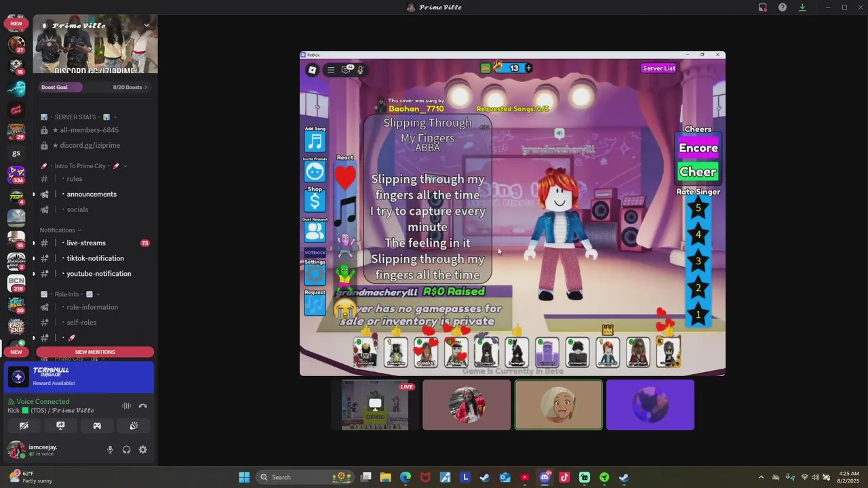Disconnect from voice with the phone icon
Viewport: 868px width, 488px height.
[142, 406]
